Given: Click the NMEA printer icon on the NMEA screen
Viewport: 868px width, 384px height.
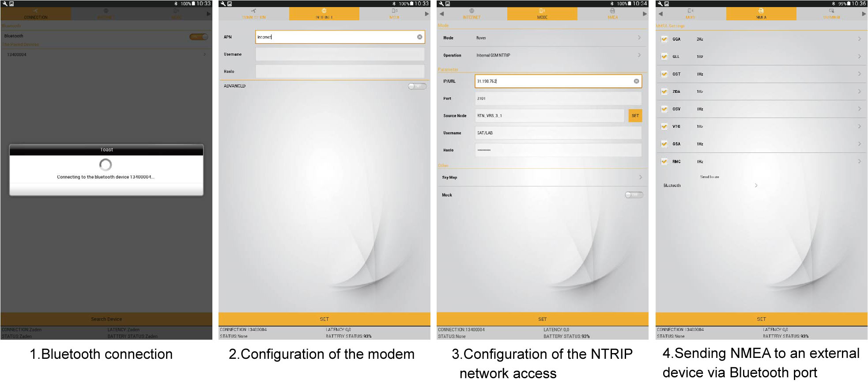Looking at the screenshot, I should point(761,11).
